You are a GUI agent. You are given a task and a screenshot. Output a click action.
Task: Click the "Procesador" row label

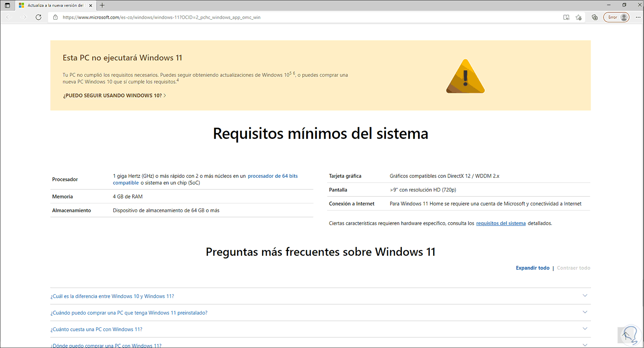(65, 180)
